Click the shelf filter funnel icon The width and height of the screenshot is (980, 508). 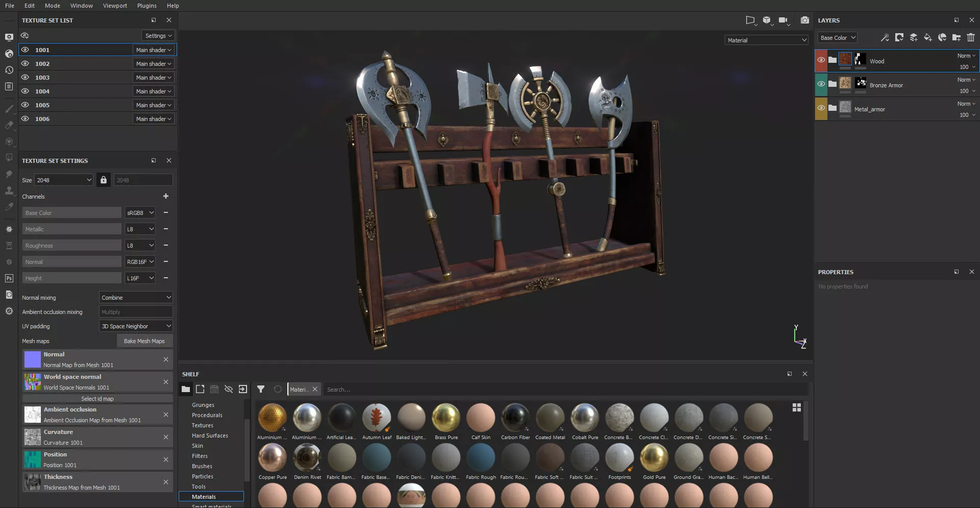(x=261, y=390)
